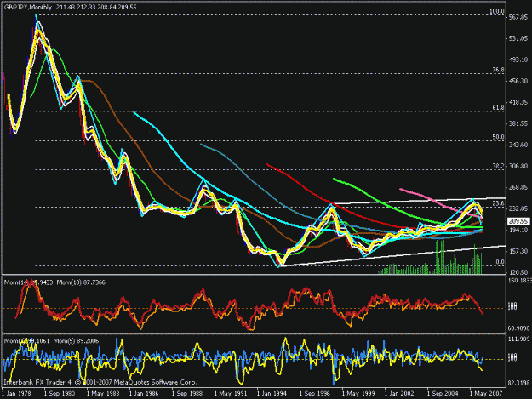532x399 pixels.
Task: Click the 268.85 price axis value
Action: [x=518, y=187]
